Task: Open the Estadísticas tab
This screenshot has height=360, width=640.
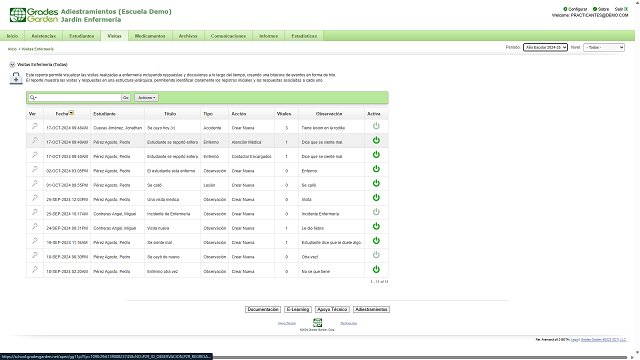Action: click(304, 36)
